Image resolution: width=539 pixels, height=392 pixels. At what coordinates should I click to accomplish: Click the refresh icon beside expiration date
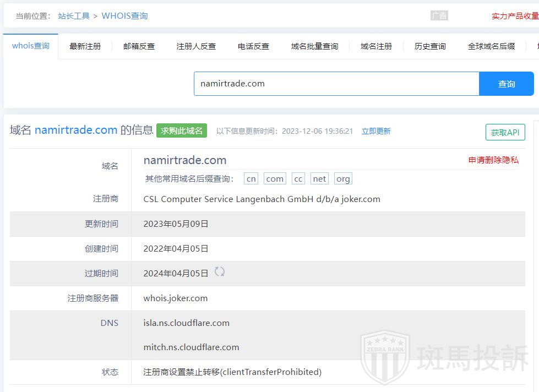tap(220, 271)
